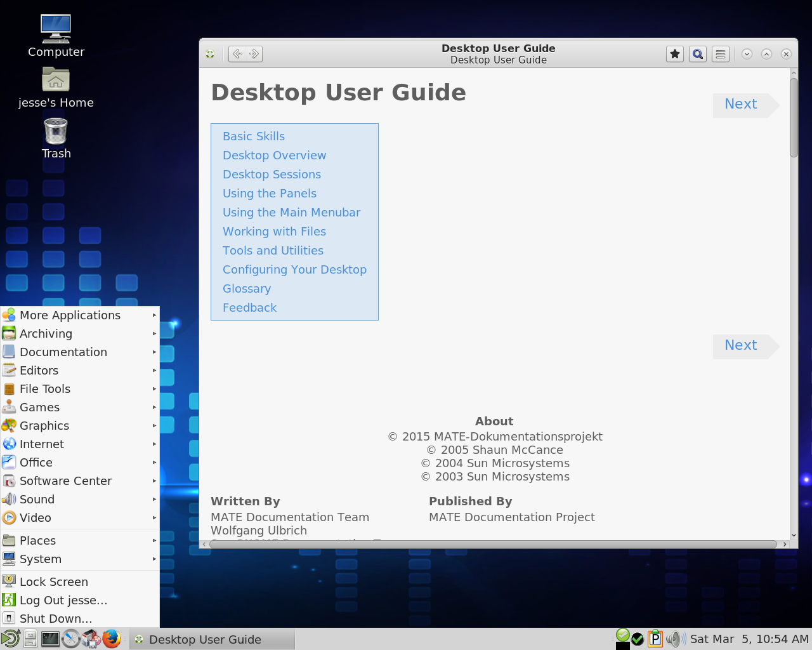Open the clock showing Sat Mar 5, 10:54 AM

pos(749,639)
